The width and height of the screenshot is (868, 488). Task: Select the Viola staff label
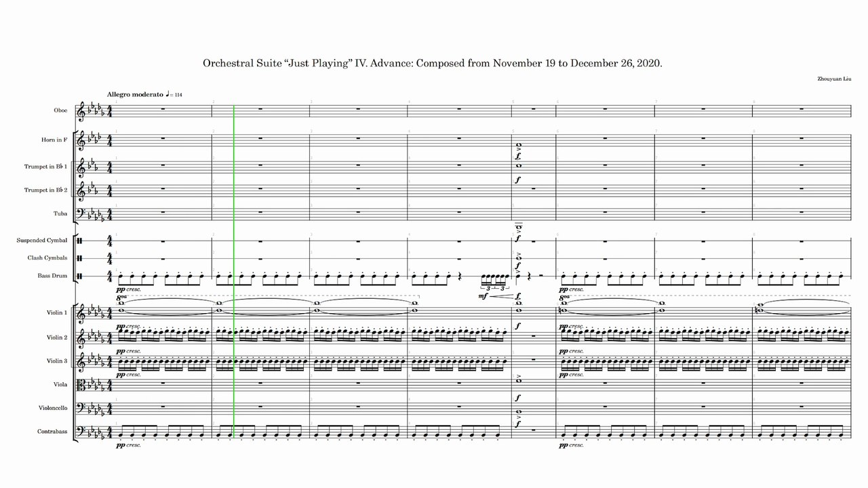(x=60, y=385)
